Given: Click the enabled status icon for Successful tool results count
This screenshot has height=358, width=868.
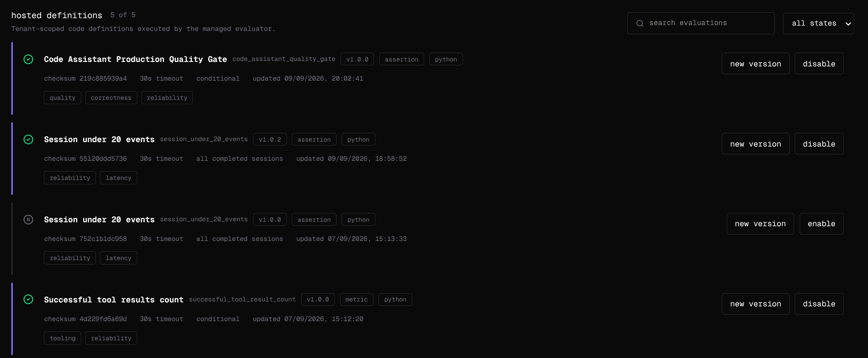Looking at the screenshot, I should pos(29,299).
